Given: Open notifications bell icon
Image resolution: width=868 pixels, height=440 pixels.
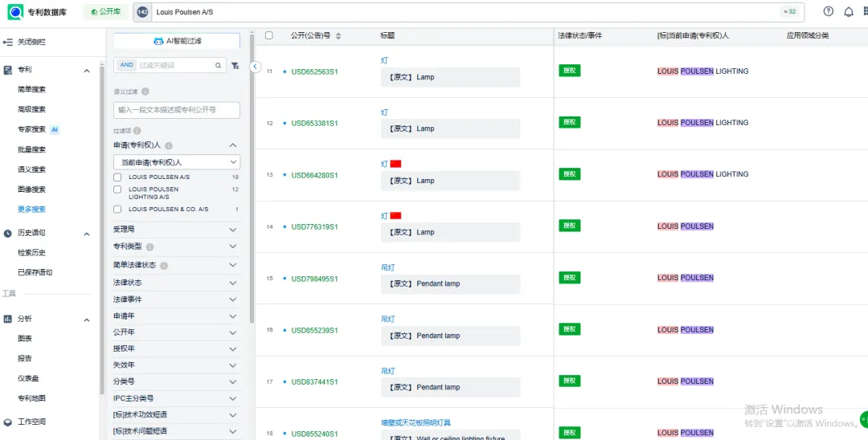Looking at the screenshot, I should [x=848, y=11].
